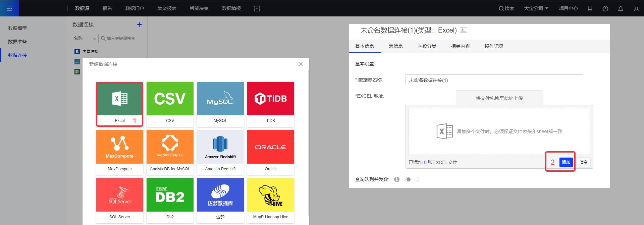The image size is (644, 225).
Task: Click the blue 添加 button
Action: (566, 162)
